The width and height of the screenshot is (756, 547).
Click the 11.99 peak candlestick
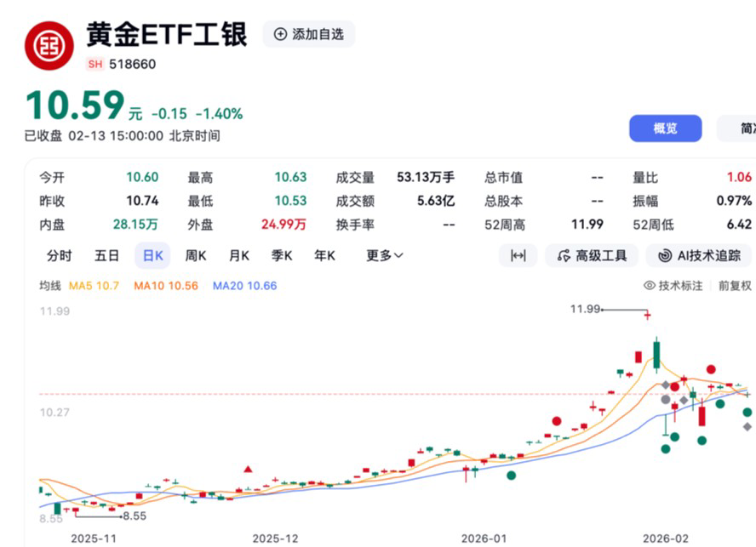pyautogui.click(x=647, y=316)
